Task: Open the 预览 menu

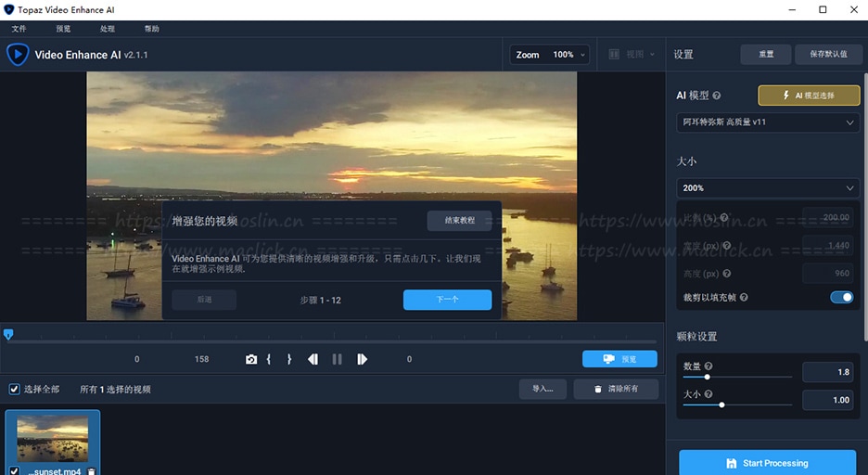Action: [x=63, y=29]
